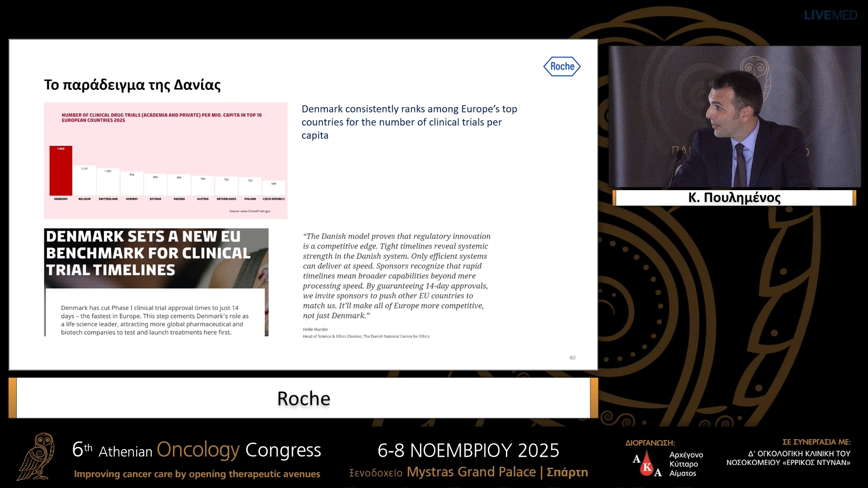Click 'Denmark has cut Phase I' paragraph
This screenshot has width=868, height=488.
pos(155,320)
